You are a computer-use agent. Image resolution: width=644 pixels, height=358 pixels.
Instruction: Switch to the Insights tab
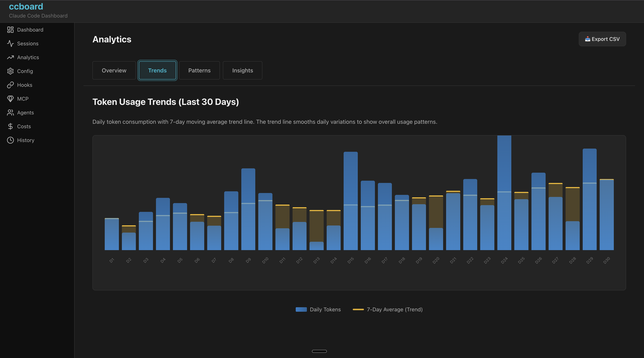click(242, 70)
